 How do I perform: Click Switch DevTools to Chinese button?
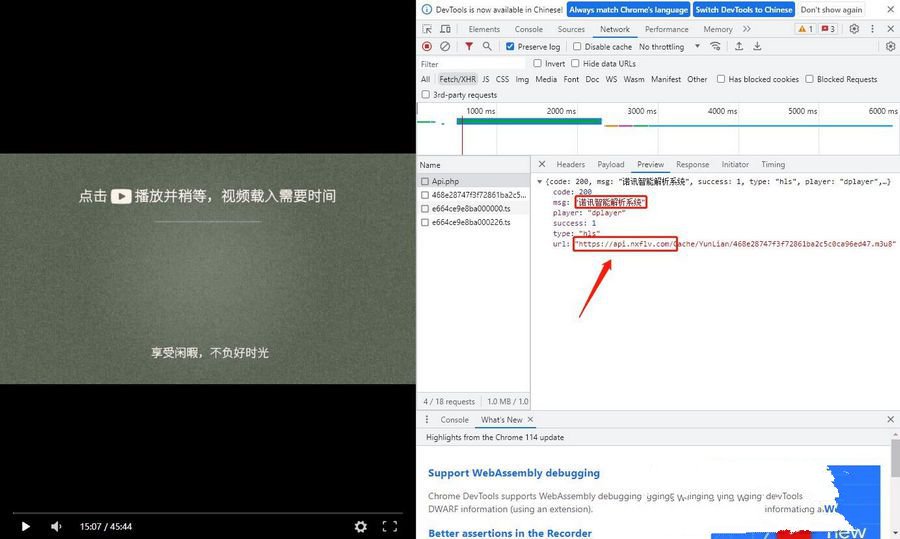coord(744,9)
